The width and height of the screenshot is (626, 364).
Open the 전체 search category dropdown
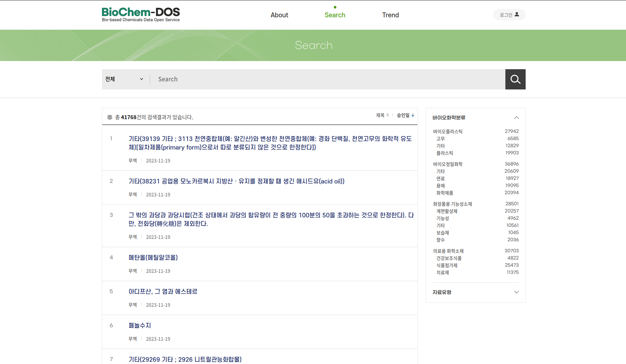pyautogui.click(x=124, y=79)
